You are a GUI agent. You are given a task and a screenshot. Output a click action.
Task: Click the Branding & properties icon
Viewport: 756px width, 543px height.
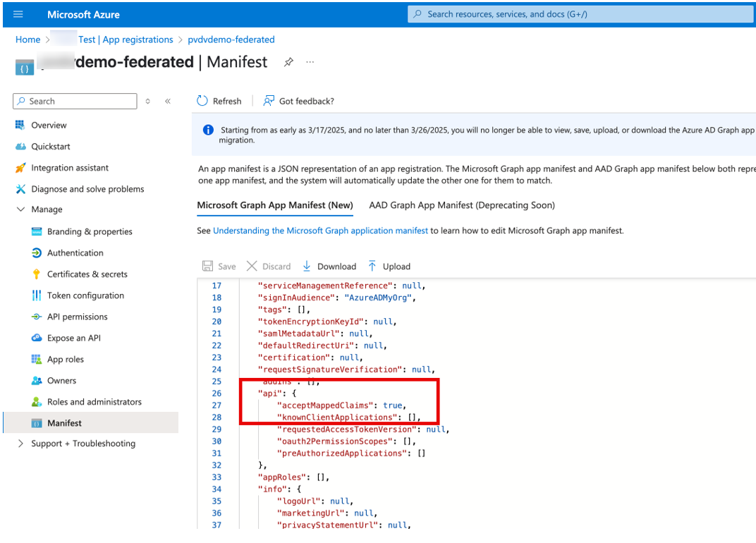[x=37, y=231]
